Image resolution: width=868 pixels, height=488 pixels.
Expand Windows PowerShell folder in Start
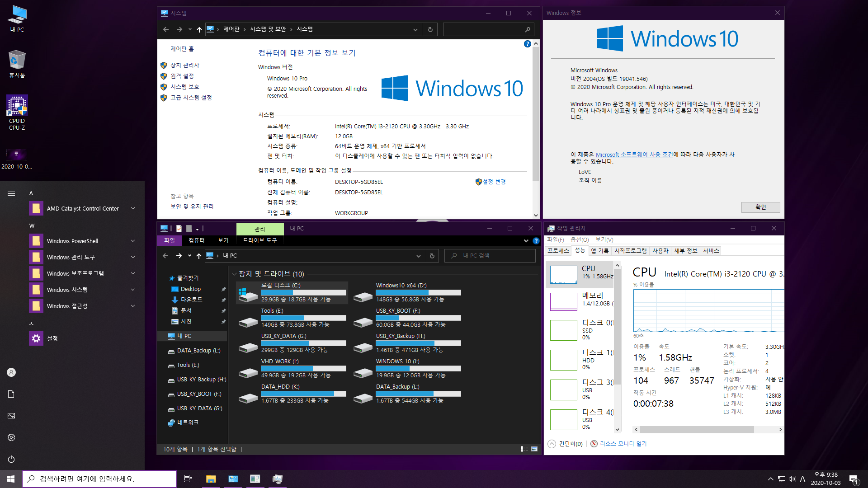(133, 241)
